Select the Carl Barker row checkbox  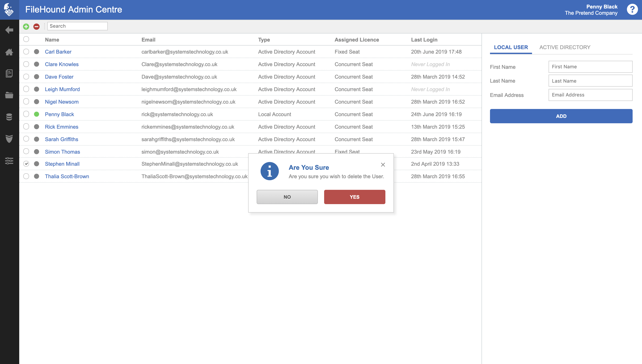point(26,52)
